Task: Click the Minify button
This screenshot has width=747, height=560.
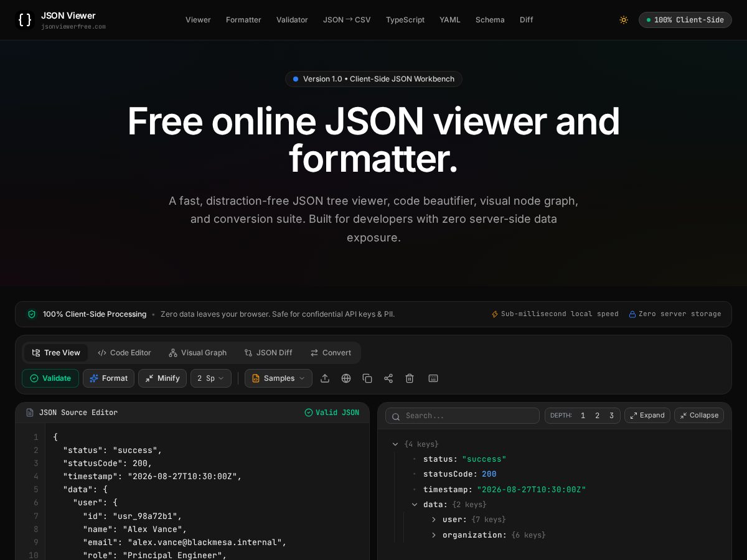Action: 162,378
